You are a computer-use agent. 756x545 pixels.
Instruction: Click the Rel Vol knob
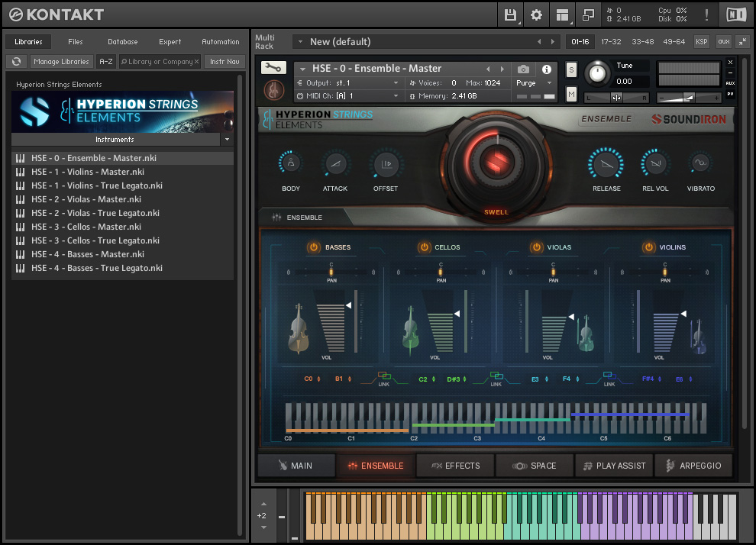click(655, 164)
